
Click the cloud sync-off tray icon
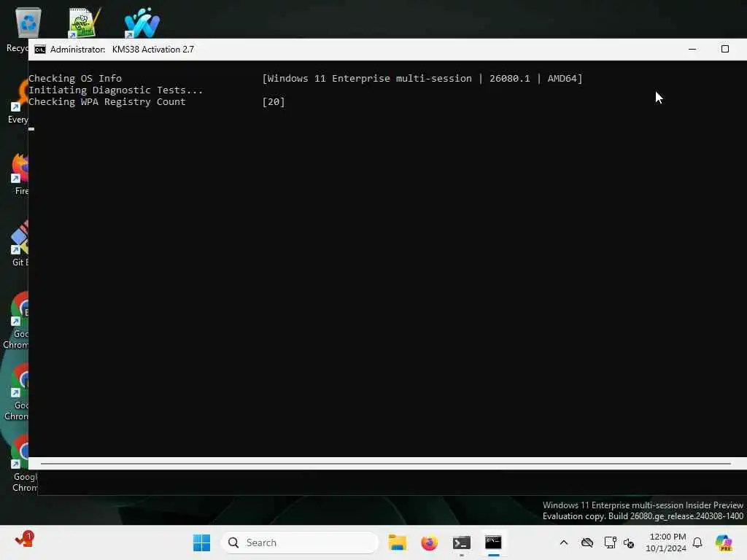(587, 542)
